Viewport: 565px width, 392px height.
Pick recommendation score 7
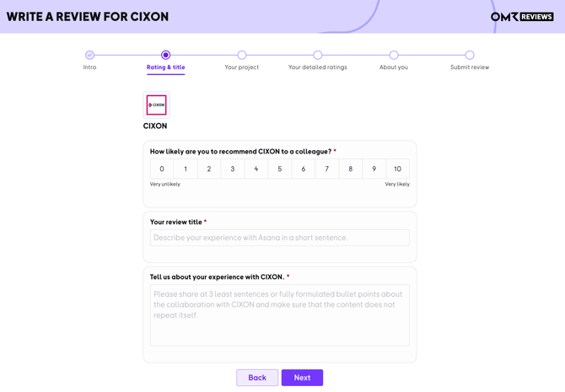coord(327,169)
